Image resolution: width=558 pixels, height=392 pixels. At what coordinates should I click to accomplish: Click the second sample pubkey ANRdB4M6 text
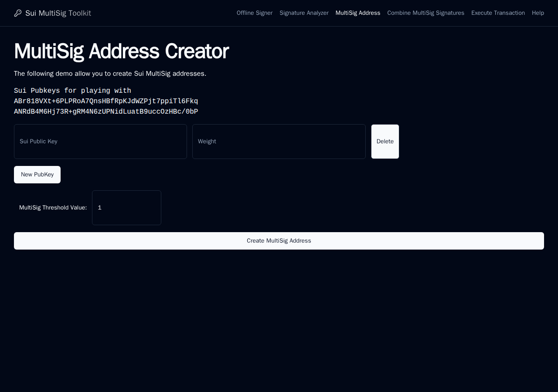coord(106,112)
